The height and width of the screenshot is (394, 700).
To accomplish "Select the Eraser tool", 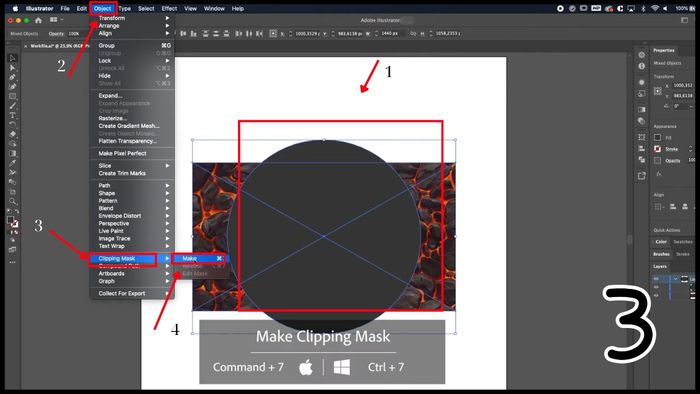I will click(x=12, y=134).
